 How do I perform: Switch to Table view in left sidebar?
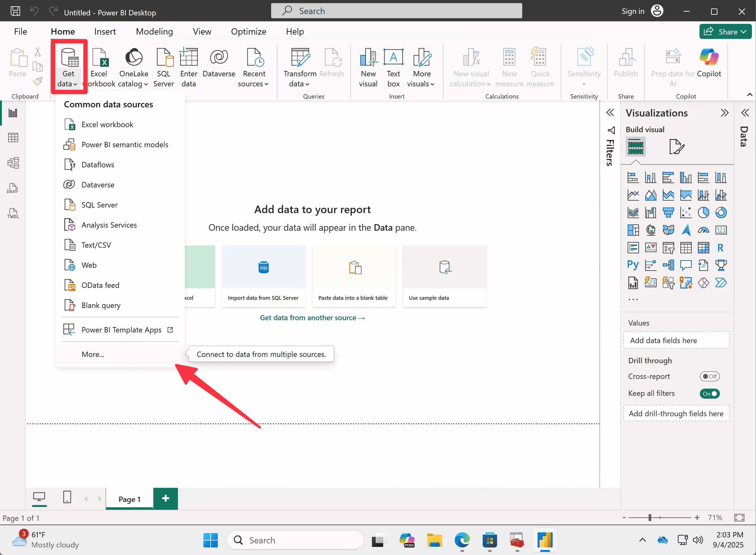[13, 138]
